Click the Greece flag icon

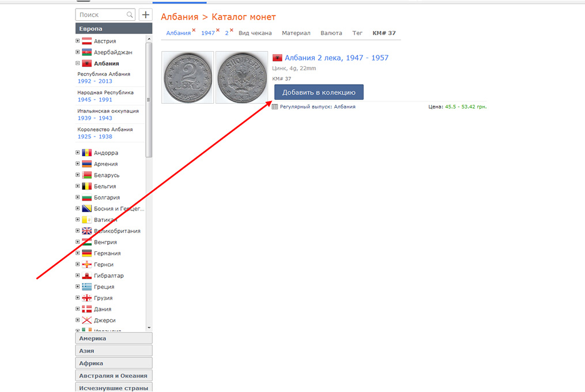click(x=87, y=287)
